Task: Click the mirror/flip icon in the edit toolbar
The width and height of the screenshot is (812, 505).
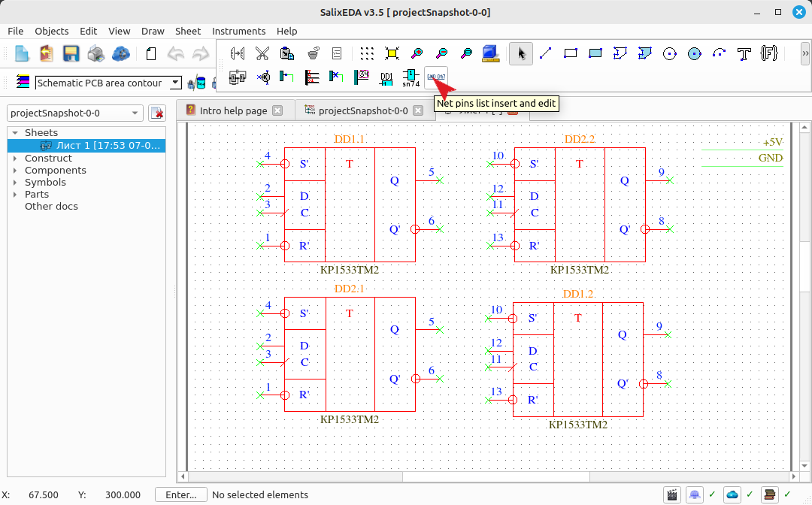Action: point(237,53)
